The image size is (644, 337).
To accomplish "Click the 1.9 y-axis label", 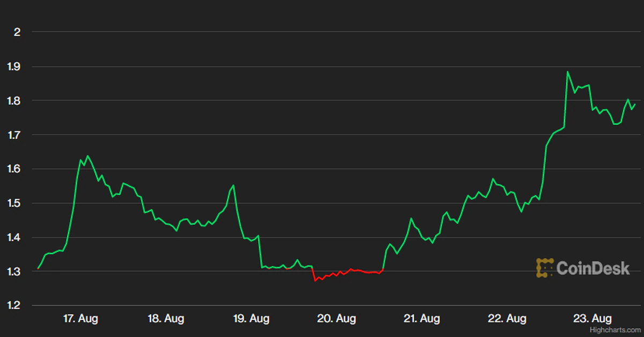I will pos(14,67).
